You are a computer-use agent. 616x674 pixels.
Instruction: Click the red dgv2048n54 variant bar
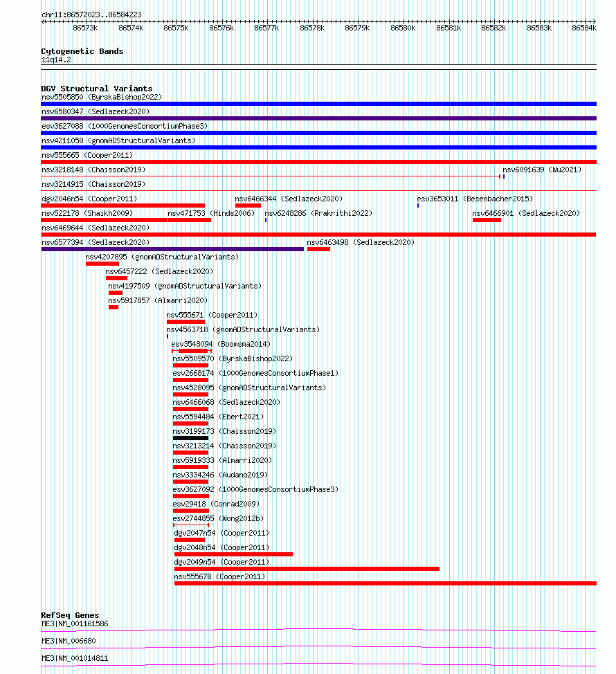[233, 554]
